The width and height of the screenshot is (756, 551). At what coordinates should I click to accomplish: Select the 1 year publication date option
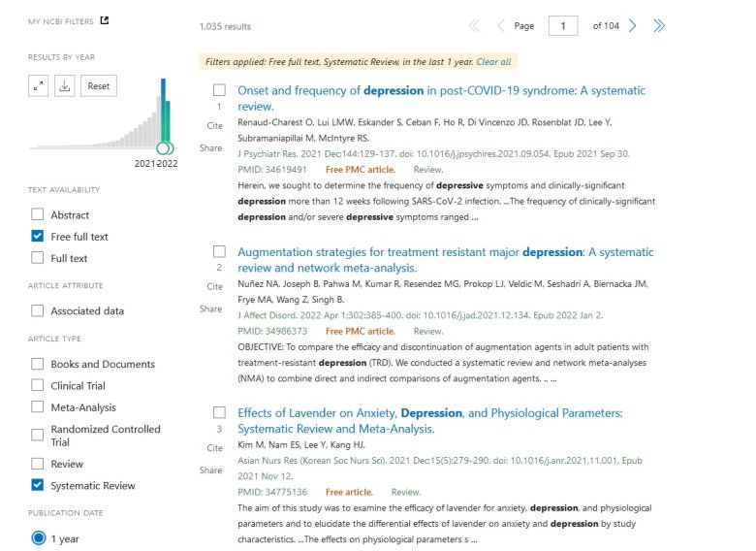[39, 538]
